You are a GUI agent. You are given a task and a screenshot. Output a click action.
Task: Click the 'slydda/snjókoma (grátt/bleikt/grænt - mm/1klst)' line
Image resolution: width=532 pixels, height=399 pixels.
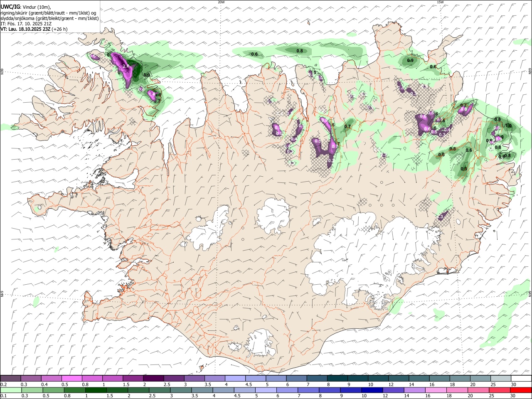[49, 18]
